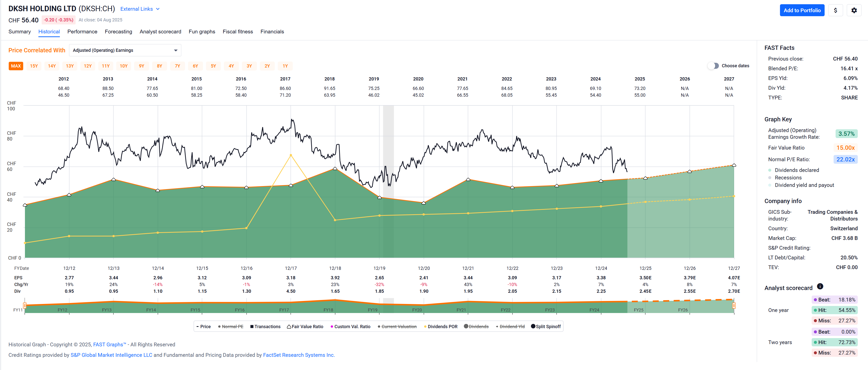Image resolution: width=868 pixels, height=370 pixels.
Task: Click the FY19 segment in range navigator
Action: pos(373,310)
